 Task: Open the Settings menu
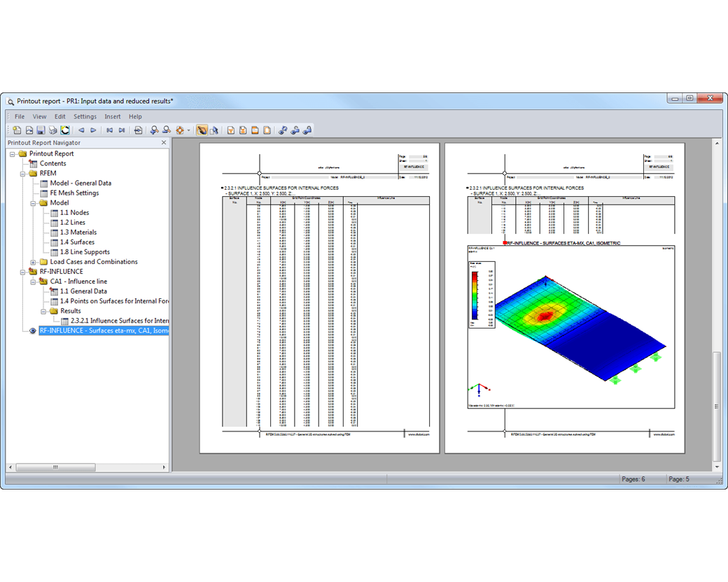(85, 116)
